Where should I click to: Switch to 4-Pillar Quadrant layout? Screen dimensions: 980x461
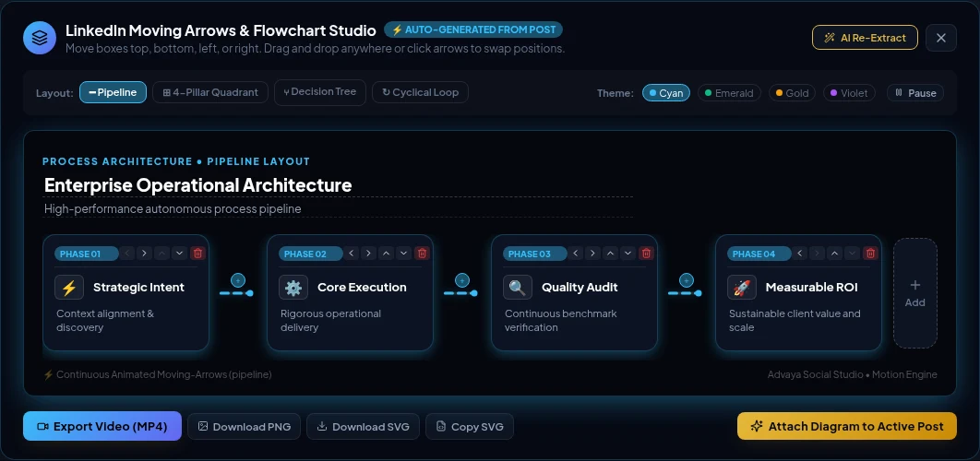210,92
